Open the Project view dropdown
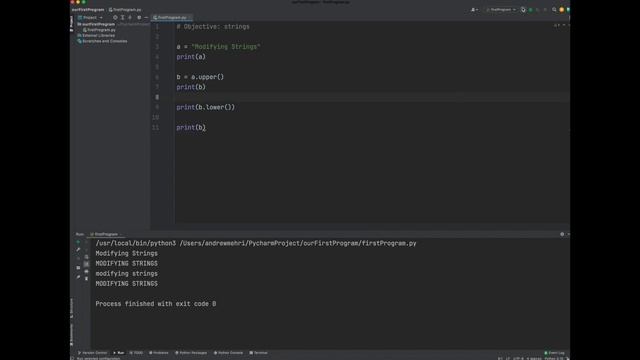This screenshot has height=360, width=640. tap(90, 18)
